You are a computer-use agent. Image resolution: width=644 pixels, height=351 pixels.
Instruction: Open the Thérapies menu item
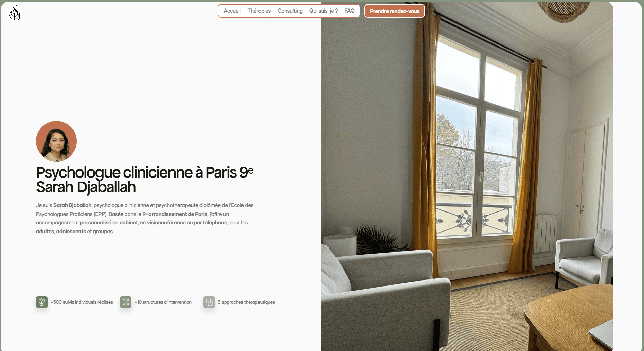pos(259,11)
